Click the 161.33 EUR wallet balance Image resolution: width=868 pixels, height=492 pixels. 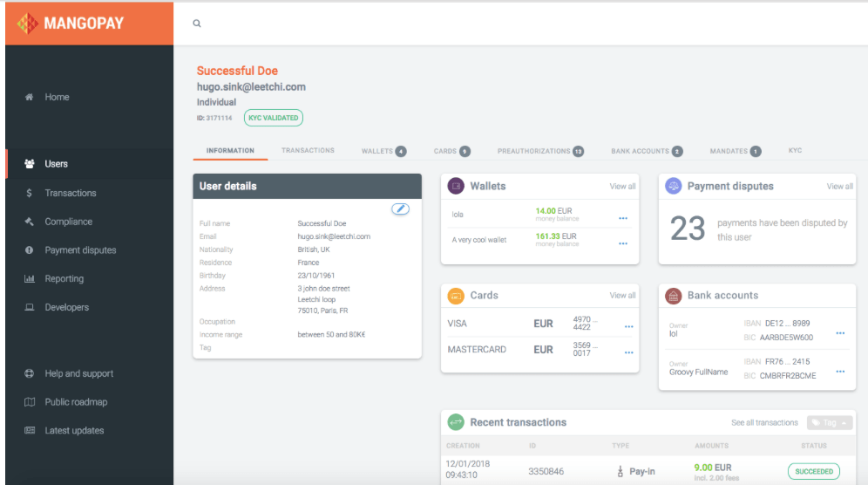[x=556, y=236]
